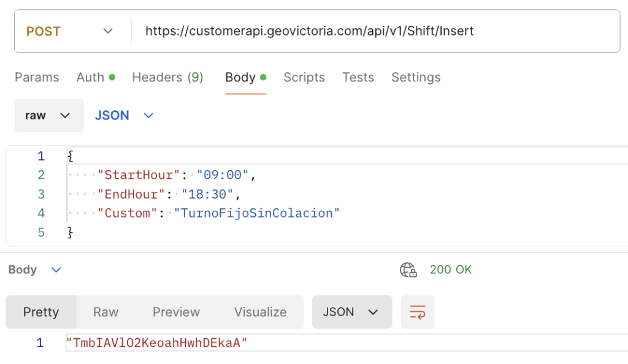The height and width of the screenshot is (364, 628).
Task: Open the Auth tab
Action: (x=95, y=77)
